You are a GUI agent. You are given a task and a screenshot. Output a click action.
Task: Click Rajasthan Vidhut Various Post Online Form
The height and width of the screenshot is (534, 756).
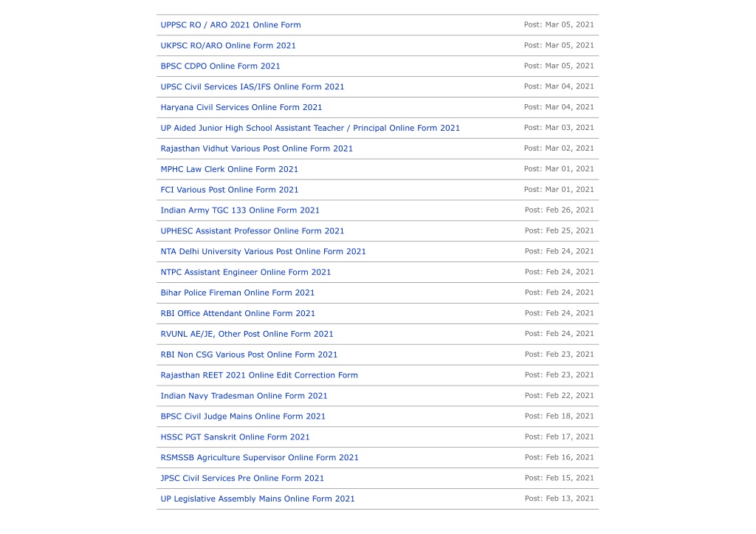(x=256, y=148)
